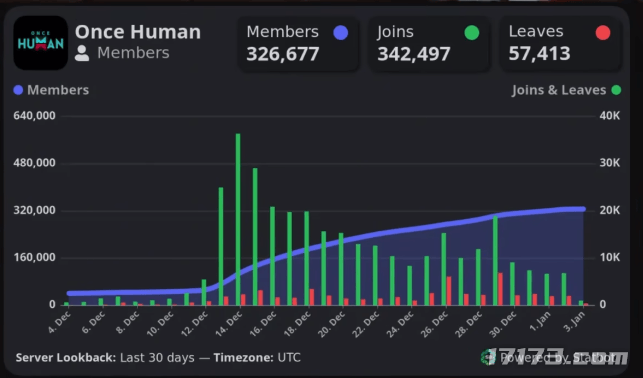
Task: Click the end point of Members line
Action: (583, 209)
